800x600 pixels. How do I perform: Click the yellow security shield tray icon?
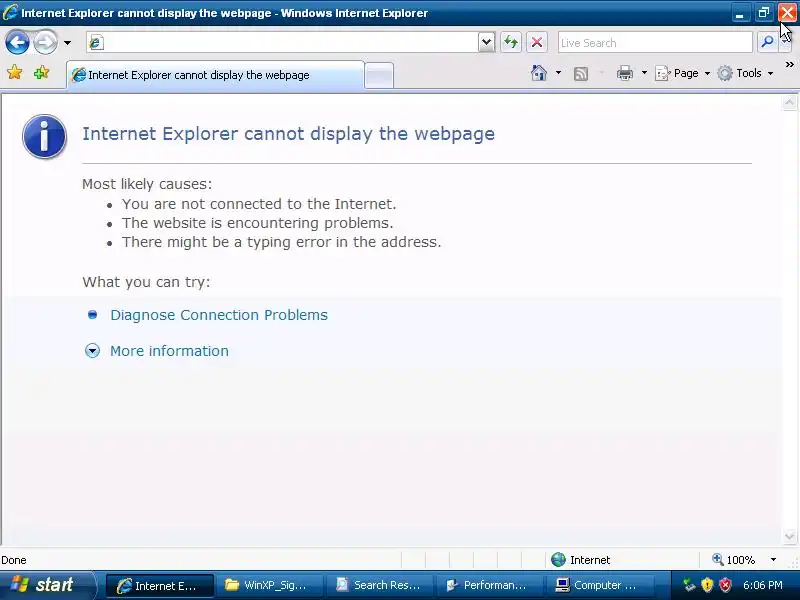click(707, 585)
